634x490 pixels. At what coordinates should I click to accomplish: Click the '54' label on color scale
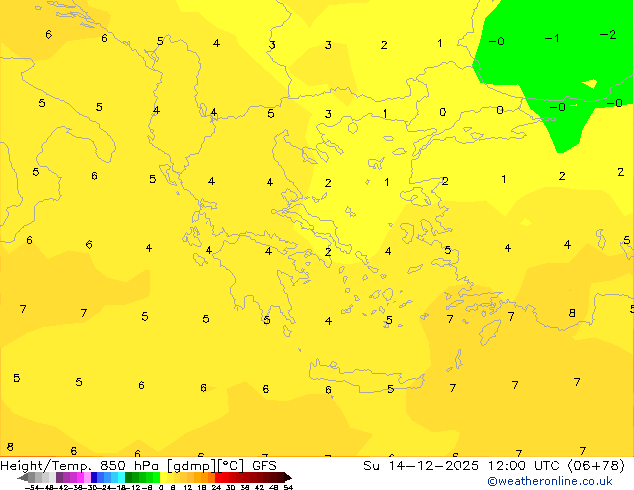[288, 487]
